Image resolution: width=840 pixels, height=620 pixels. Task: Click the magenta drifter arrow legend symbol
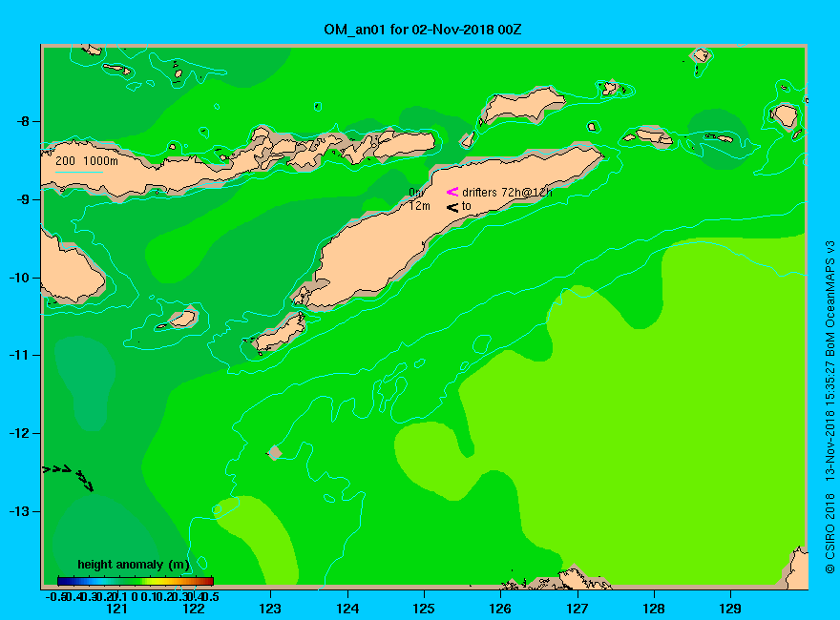pyautogui.click(x=452, y=192)
